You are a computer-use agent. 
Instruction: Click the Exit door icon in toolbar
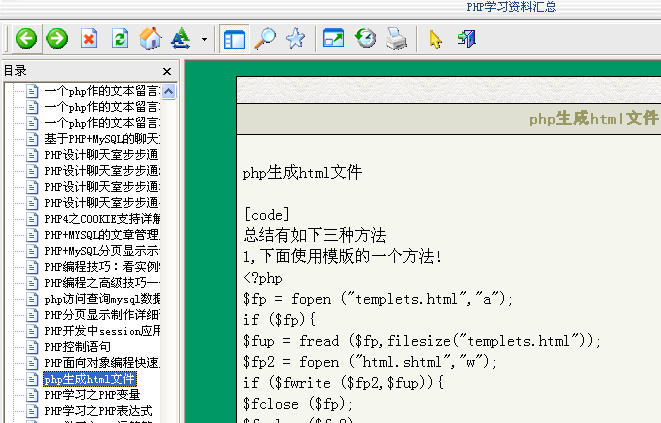[x=466, y=39]
